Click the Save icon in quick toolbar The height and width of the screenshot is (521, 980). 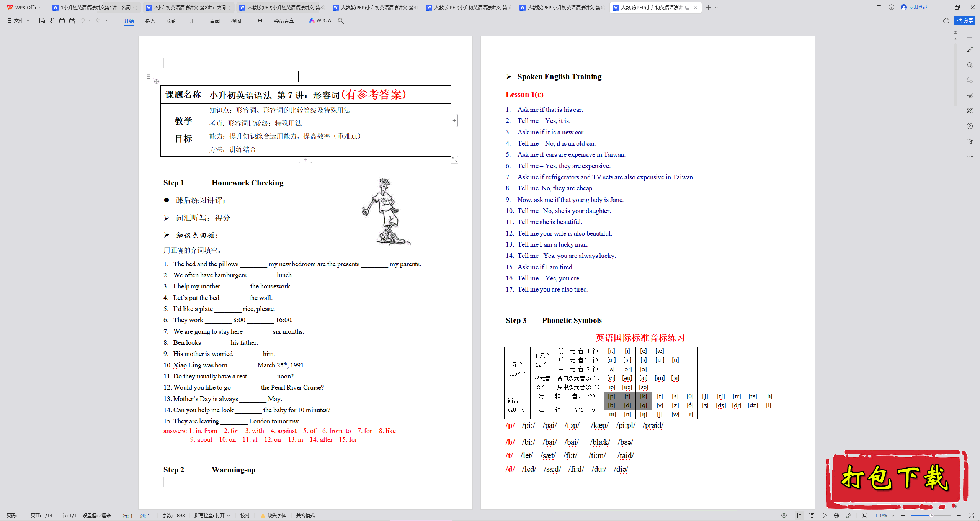click(42, 21)
